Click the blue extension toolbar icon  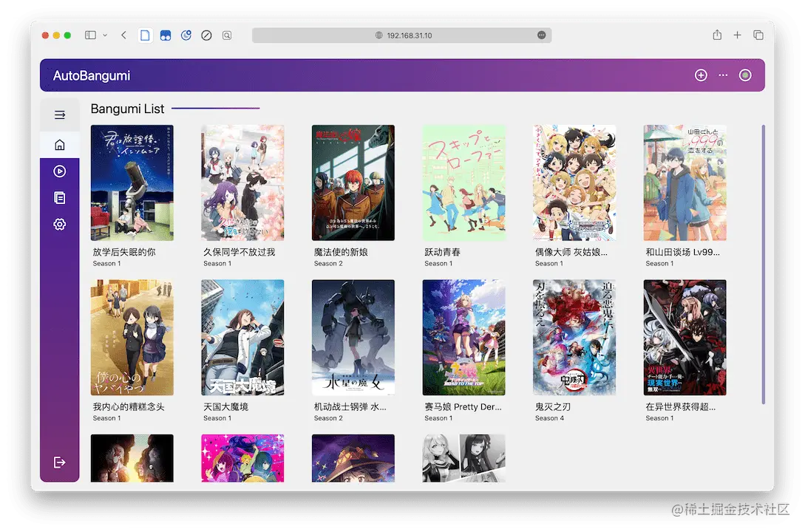(166, 35)
